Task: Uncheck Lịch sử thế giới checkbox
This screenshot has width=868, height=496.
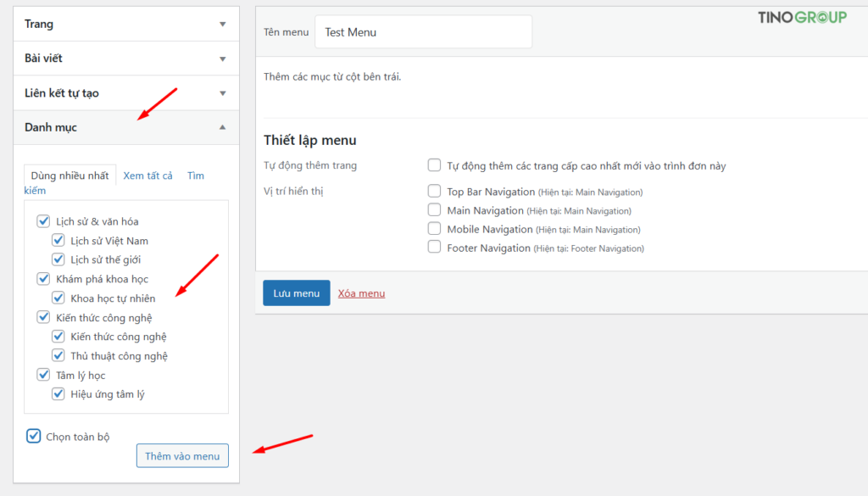Action: coord(58,259)
